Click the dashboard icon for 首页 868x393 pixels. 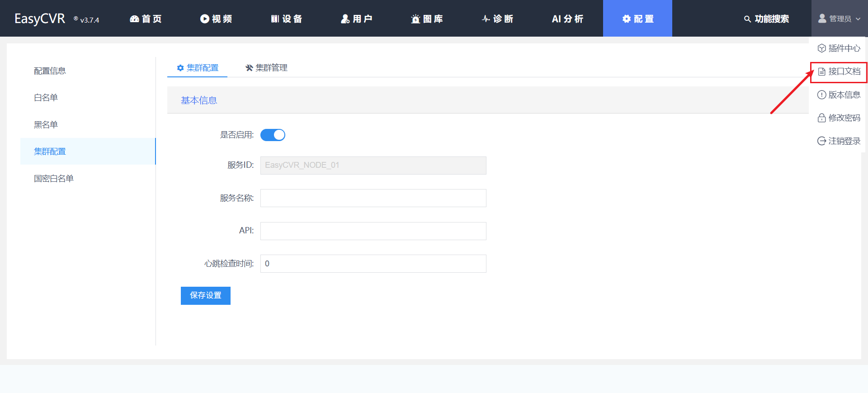(134, 19)
